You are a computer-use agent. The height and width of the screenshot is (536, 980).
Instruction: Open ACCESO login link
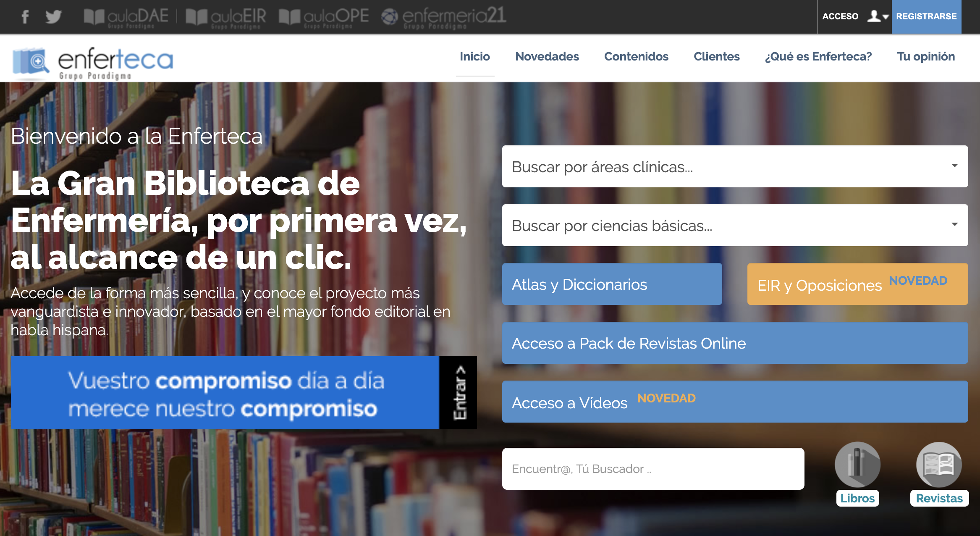coord(840,16)
